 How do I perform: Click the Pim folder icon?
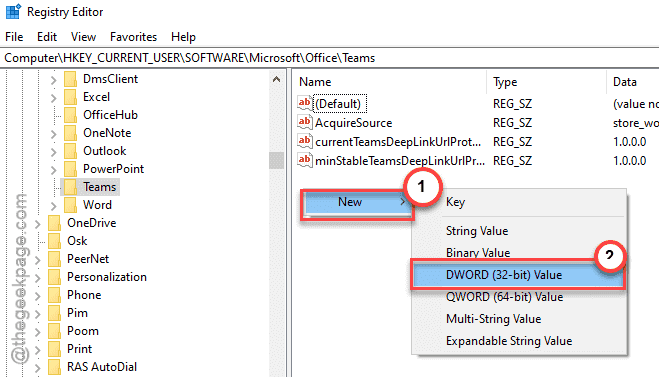pos(55,314)
